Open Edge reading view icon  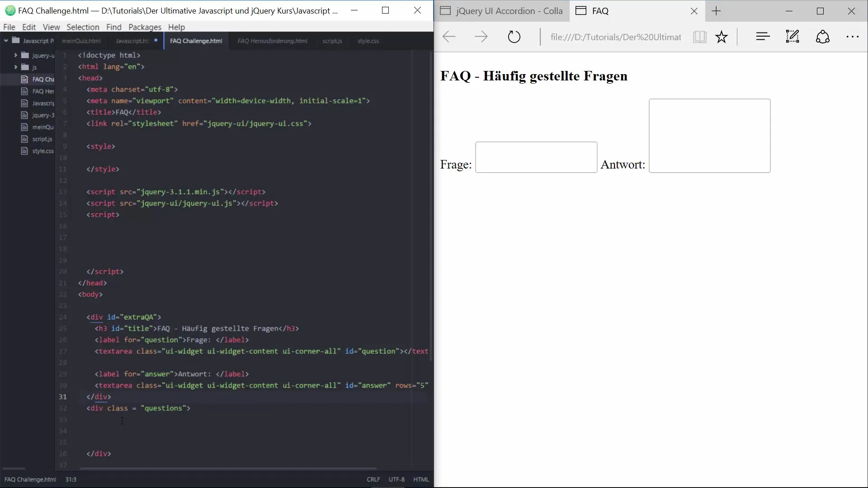pyautogui.click(x=699, y=37)
